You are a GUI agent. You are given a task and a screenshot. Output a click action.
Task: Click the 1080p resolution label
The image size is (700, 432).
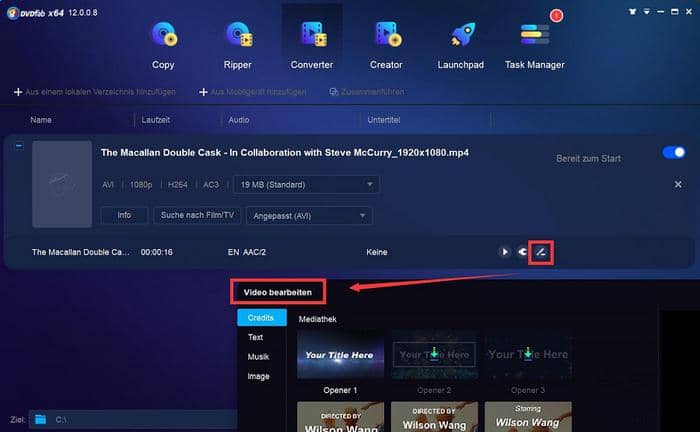141,185
